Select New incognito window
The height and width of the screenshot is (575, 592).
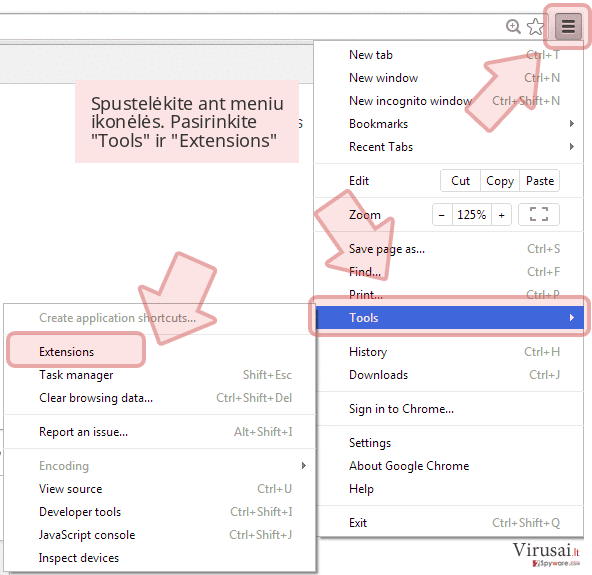pyautogui.click(x=410, y=101)
